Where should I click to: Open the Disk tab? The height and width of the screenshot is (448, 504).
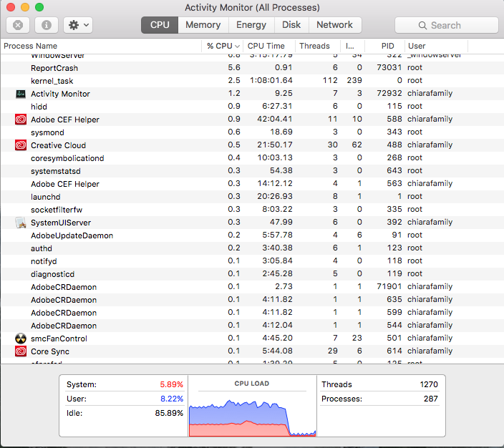pos(291,25)
